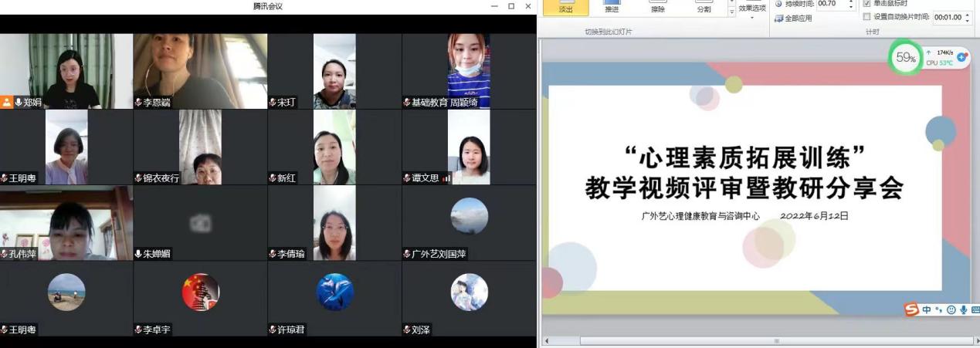
Task: Click 广外艺刘国萍's sky avatar
Action: [470, 216]
